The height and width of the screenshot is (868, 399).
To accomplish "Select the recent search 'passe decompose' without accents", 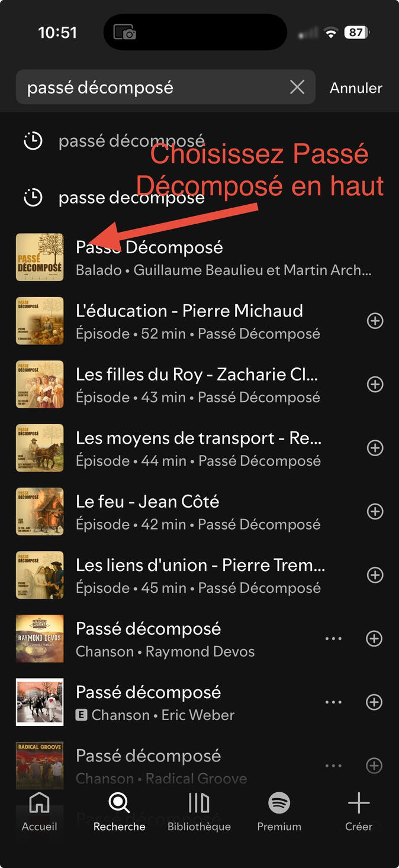I will pos(131,198).
